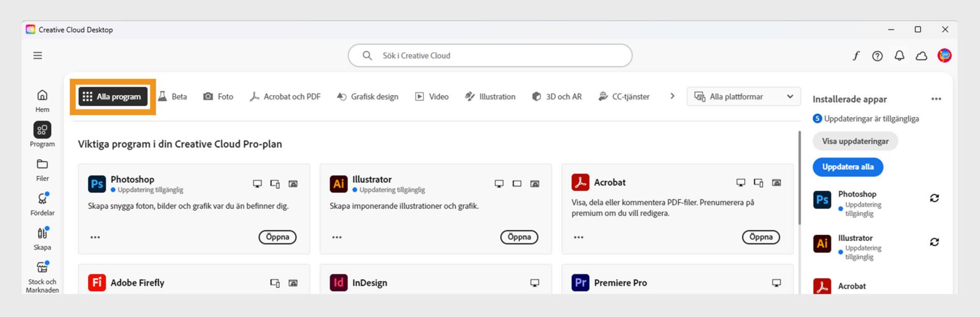Go to Hem in sidebar

pyautogui.click(x=42, y=101)
